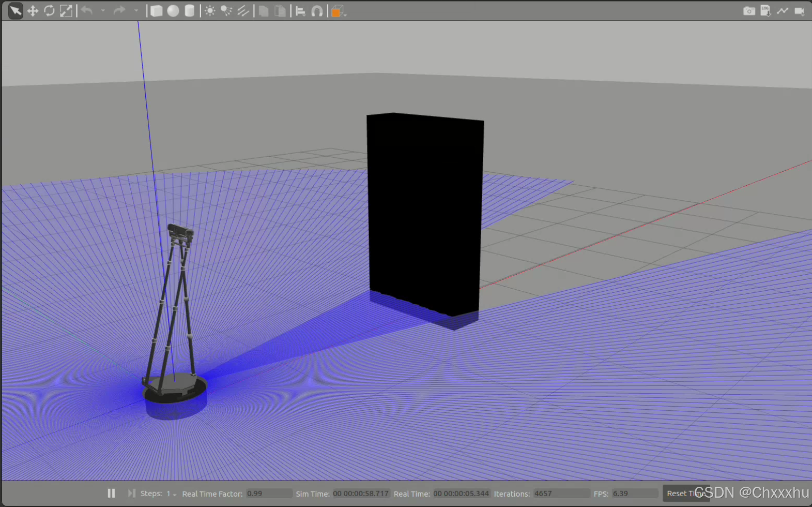Click the FPS value 6.39
The width and height of the screenshot is (812, 507).
(x=635, y=494)
